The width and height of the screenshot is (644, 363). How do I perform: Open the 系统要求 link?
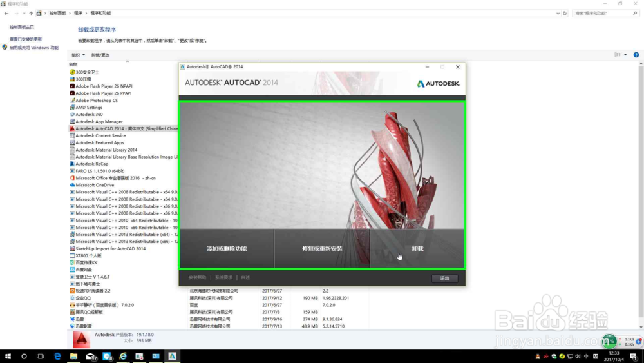coord(223,277)
